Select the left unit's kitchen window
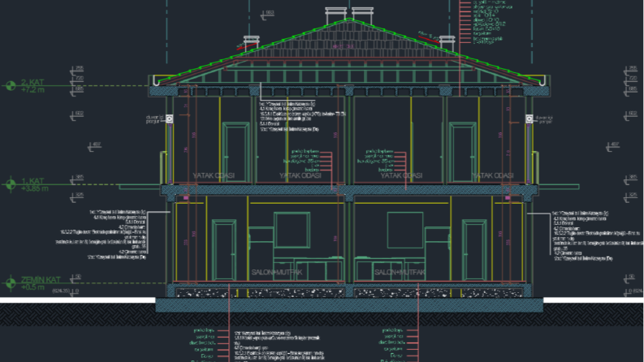This screenshot has height=362, width=644. point(292,230)
